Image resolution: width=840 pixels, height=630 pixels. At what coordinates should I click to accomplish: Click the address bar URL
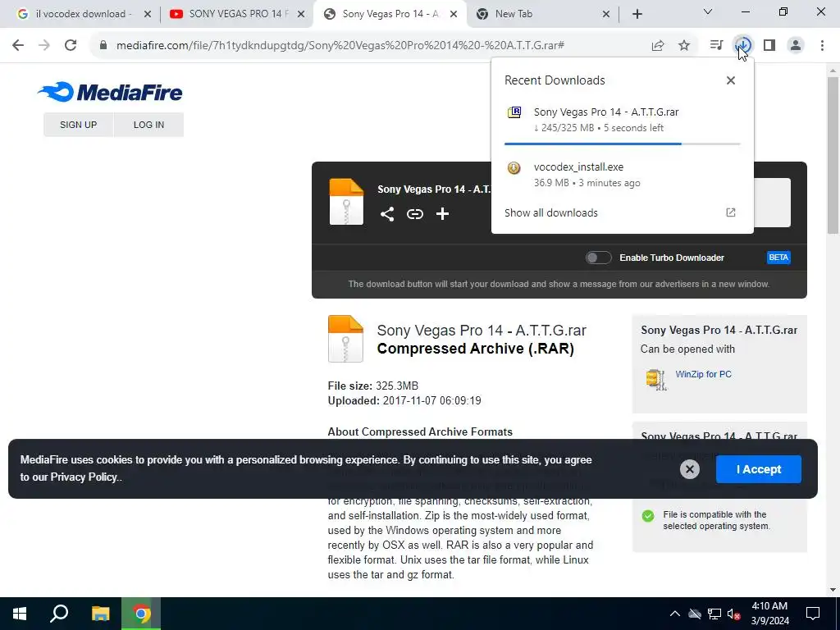pyautogui.click(x=340, y=46)
